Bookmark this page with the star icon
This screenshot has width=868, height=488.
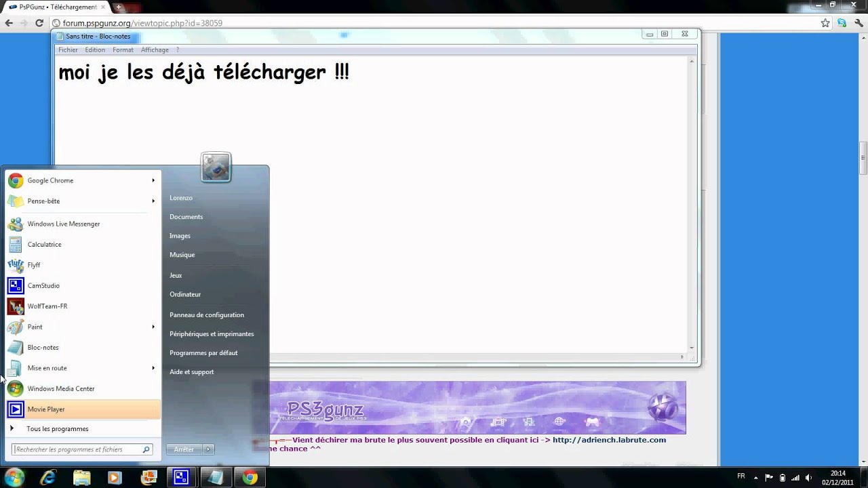coord(825,23)
